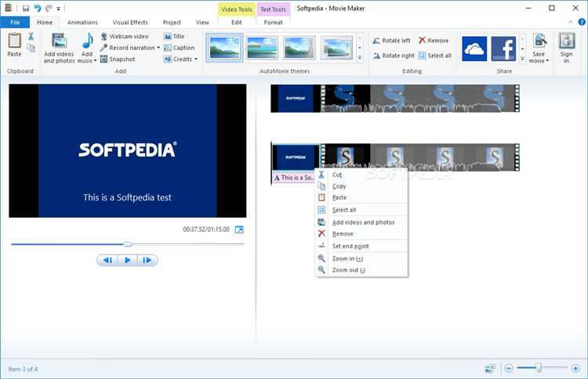Image resolution: width=588 pixels, height=379 pixels.
Task: Start Webcam video capture
Action: pyautogui.click(x=125, y=36)
